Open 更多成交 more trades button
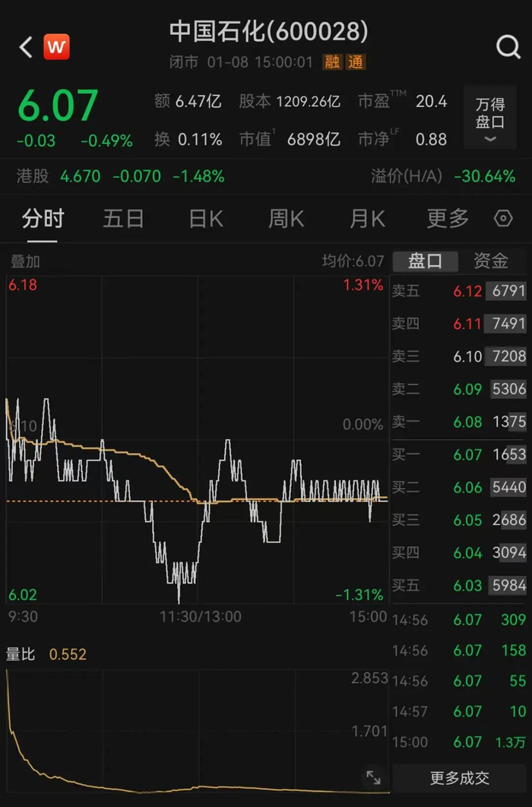Image resolution: width=532 pixels, height=807 pixels. coord(460,777)
